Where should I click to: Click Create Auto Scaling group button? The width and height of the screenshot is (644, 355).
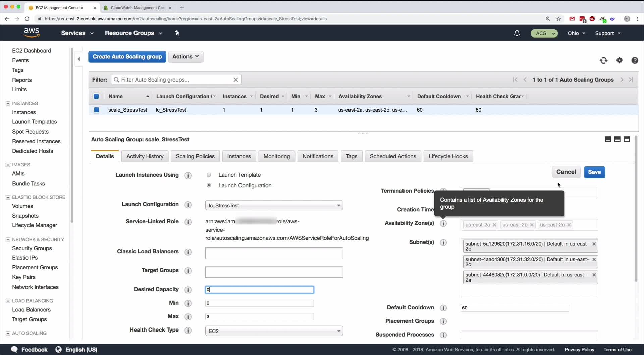point(127,57)
